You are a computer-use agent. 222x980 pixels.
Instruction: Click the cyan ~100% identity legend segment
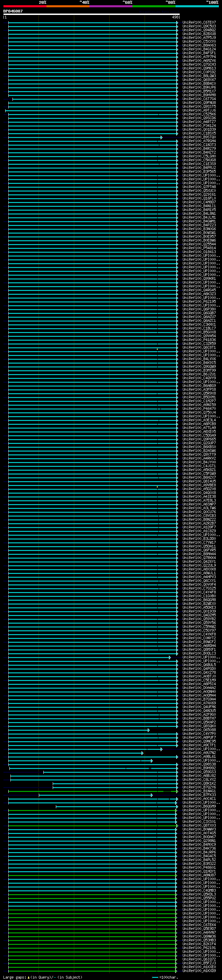pyautogui.click(x=197, y=6)
